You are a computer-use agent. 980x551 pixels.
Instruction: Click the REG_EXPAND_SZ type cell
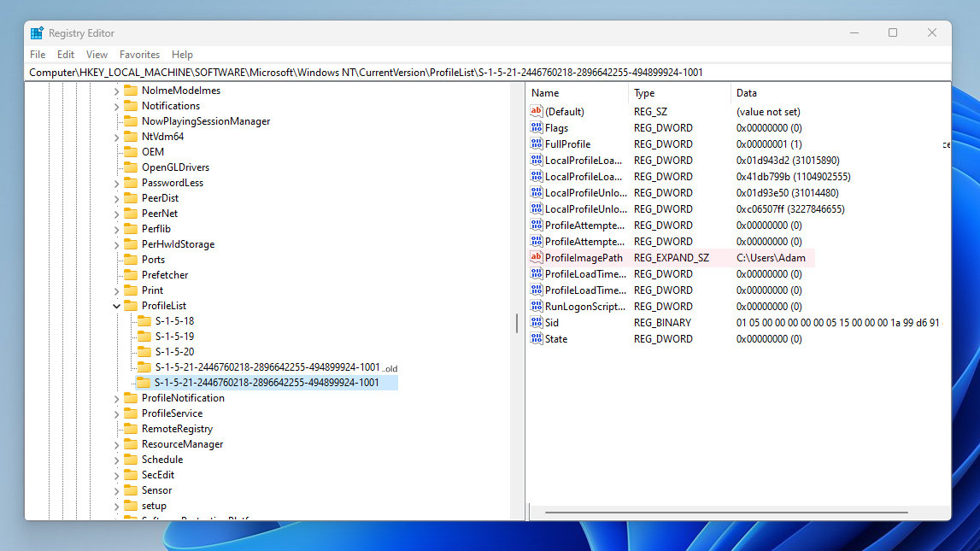click(672, 257)
